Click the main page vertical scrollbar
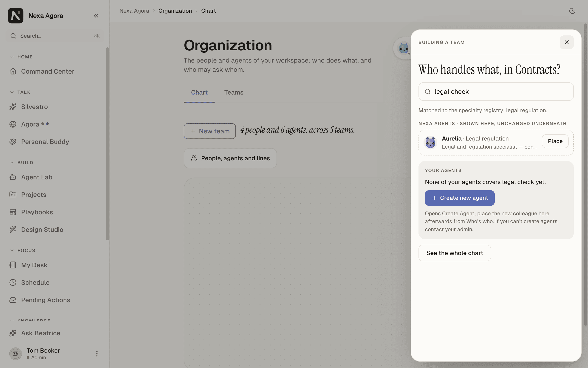Viewport: 588px width, 368px height. click(585, 174)
